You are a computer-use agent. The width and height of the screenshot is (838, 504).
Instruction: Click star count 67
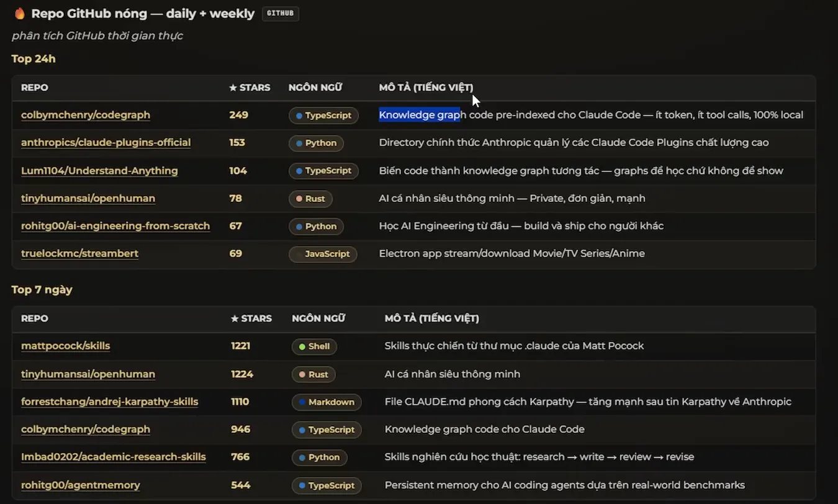pos(235,226)
